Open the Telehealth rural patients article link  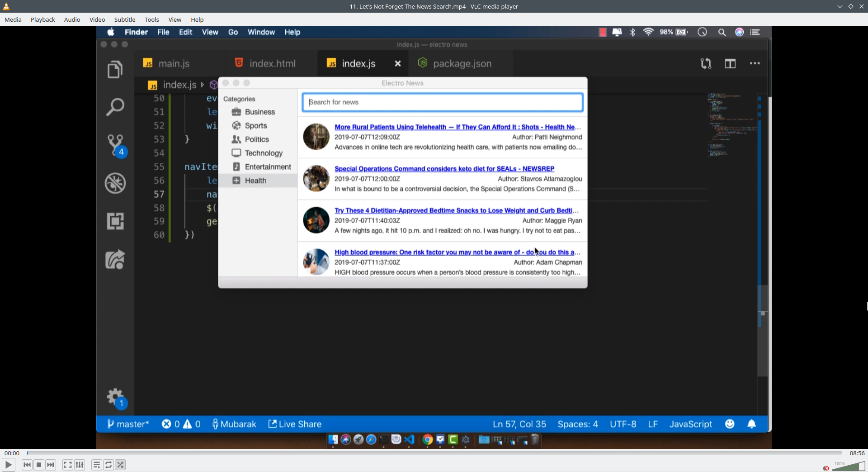pos(458,127)
